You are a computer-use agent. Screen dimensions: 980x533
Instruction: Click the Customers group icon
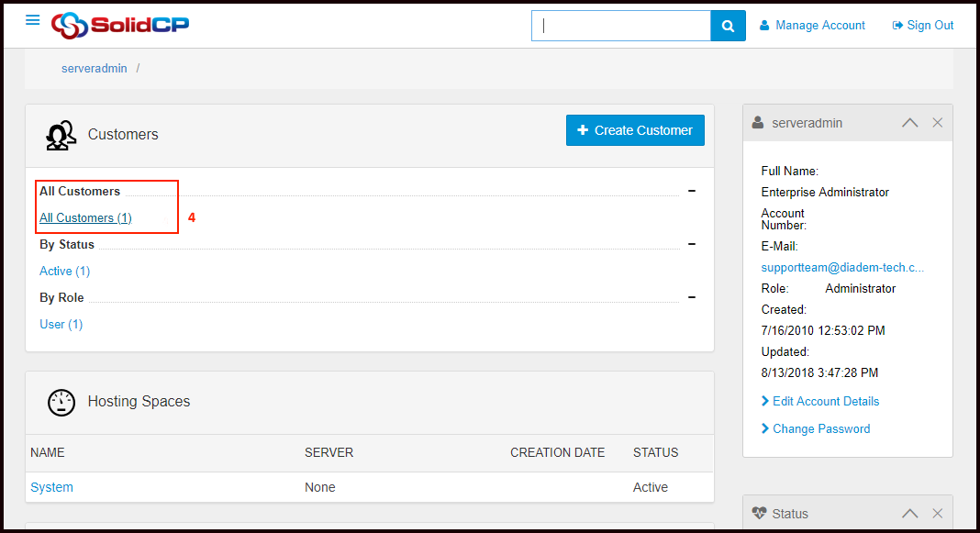61,135
